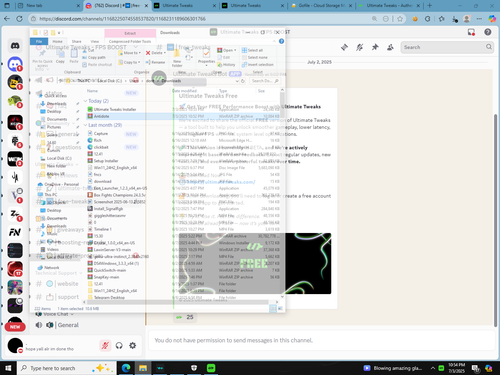This screenshot has height=375, width=500.
Task: Open the Discord threads icon
Action: click(344, 47)
